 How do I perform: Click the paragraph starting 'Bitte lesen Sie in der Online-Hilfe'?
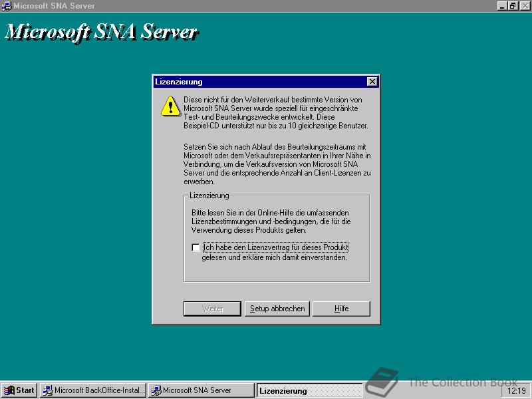pos(271,221)
